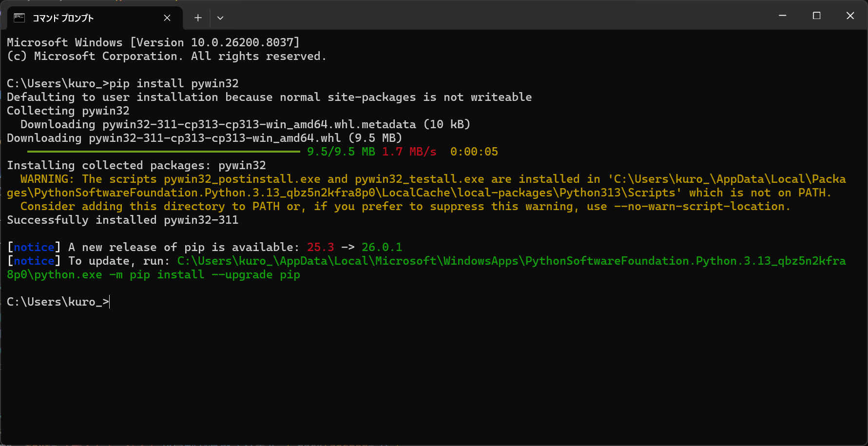Close the コマンド プロンプト tab

(167, 18)
